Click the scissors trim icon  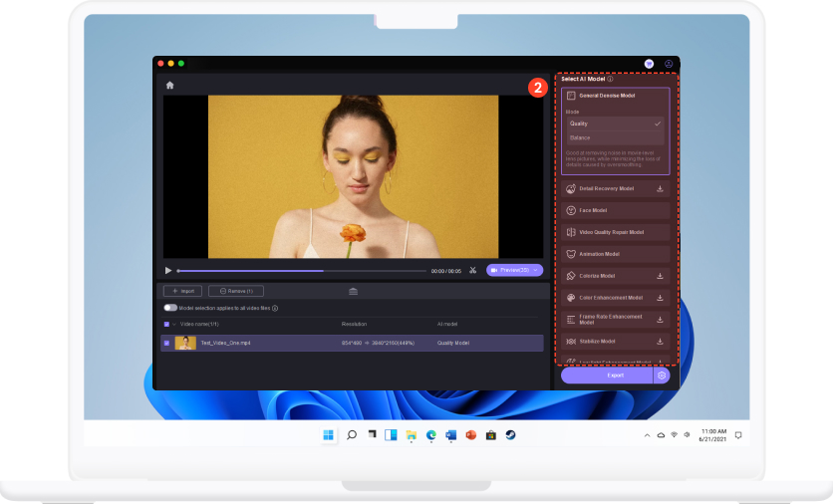tap(473, 270)
